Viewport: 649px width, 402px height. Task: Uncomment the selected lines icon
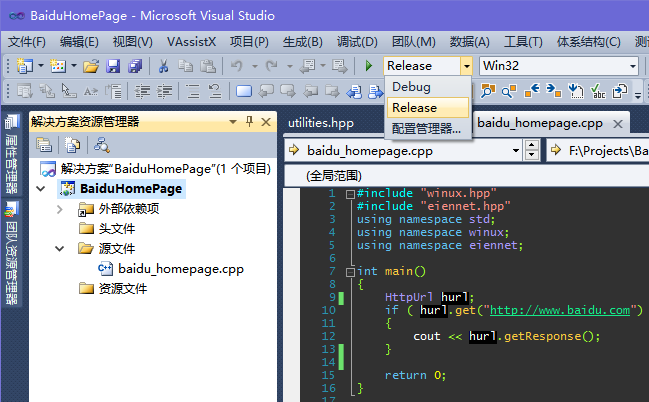[x=214, y=91]
